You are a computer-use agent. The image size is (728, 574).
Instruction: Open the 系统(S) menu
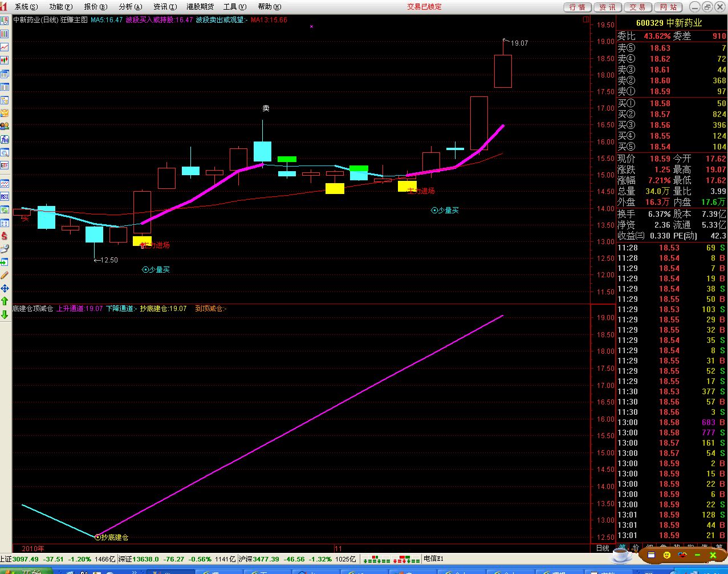click(x=26, y=7)
